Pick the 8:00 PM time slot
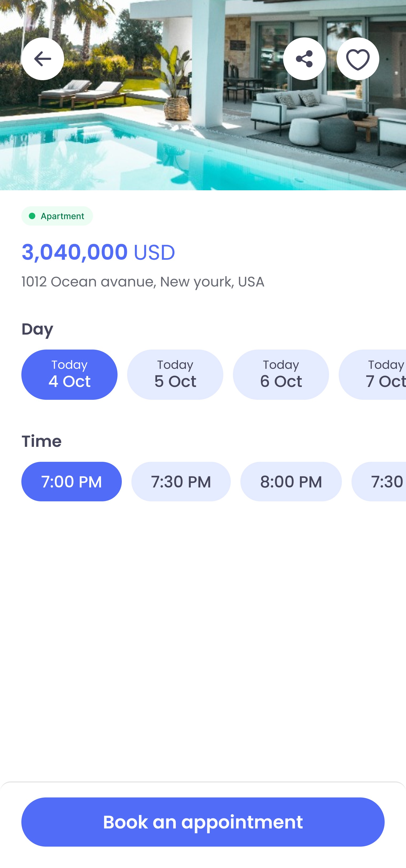406x868 pixels. [291, 482]
